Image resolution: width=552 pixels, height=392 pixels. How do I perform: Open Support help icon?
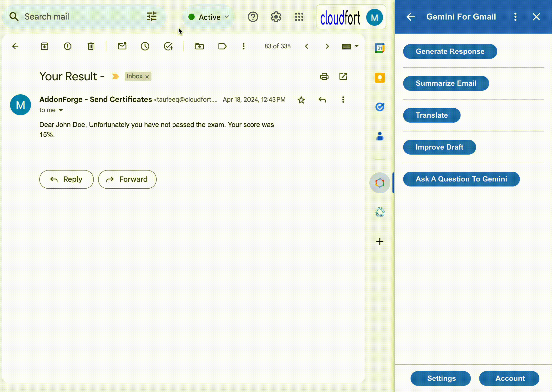pyautogui.click(x=253, y=17)
